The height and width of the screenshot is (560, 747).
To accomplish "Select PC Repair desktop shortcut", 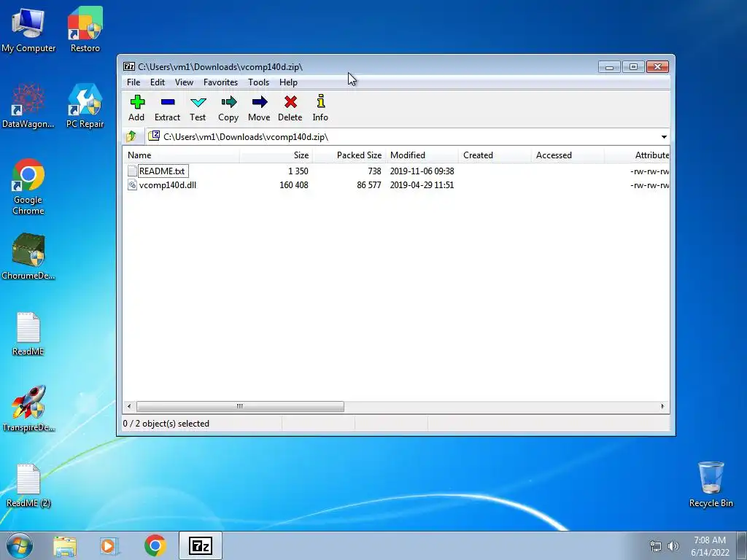I will coord(85,106).
